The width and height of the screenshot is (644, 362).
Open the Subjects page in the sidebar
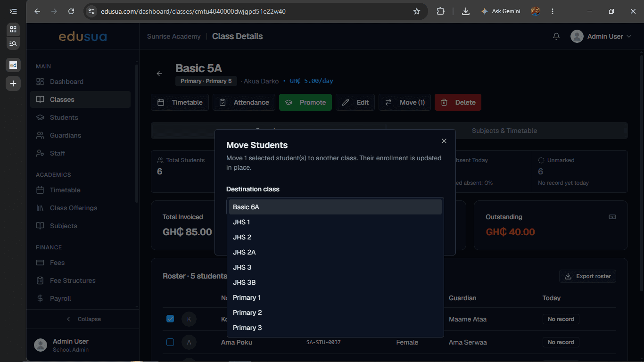80,226
